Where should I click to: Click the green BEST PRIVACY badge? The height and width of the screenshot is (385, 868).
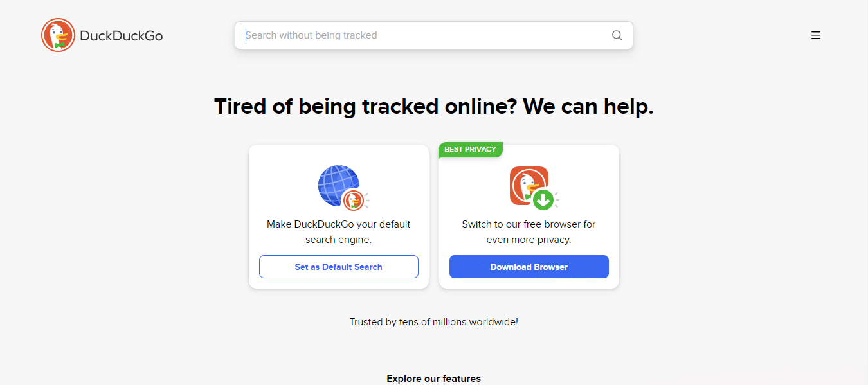click(x=470, y=149)
